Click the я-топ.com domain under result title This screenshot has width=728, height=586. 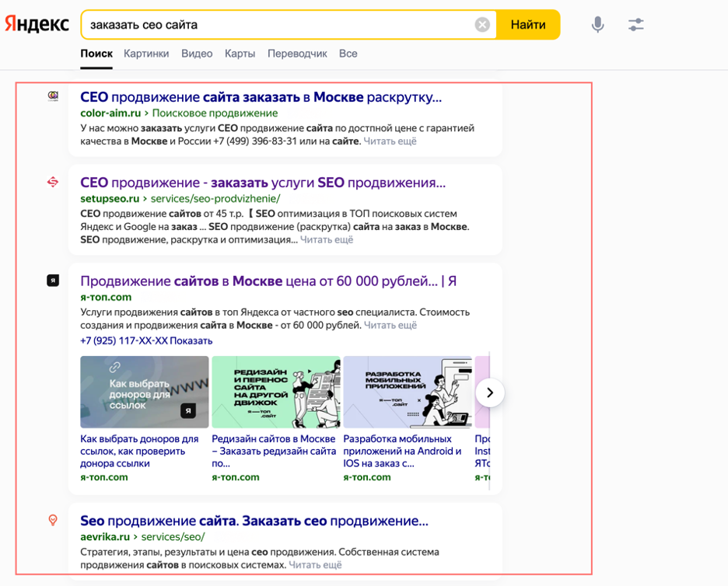pyautogui.click(x=106, y=297)
